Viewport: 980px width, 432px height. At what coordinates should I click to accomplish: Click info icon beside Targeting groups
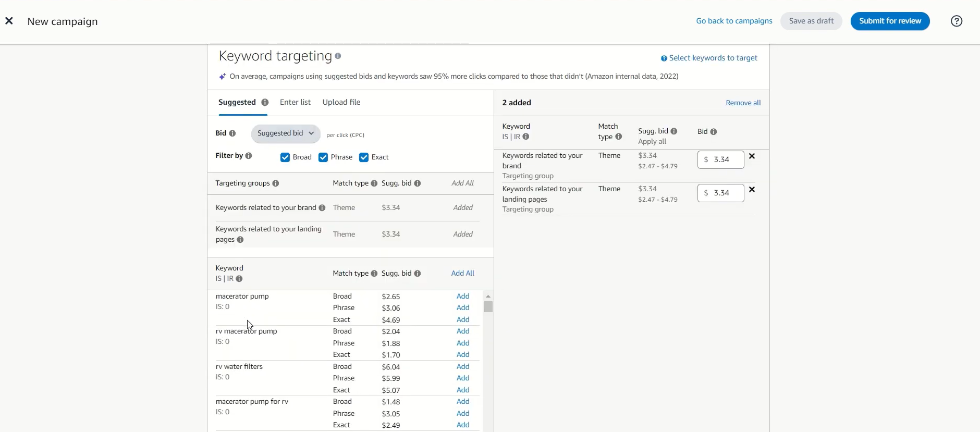[x=276, y=183]
